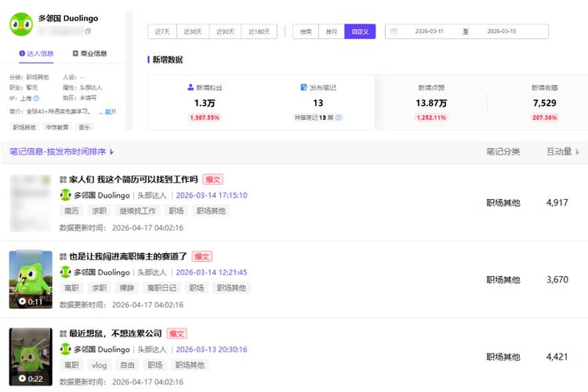Click the 新增粉丝 value 1.3万

click(x=205, y=103)
